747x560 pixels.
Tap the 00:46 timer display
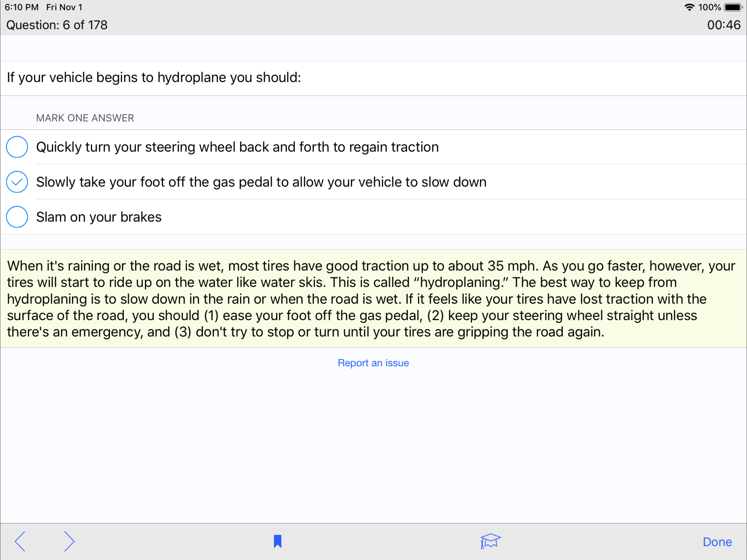tap(723, 25)
